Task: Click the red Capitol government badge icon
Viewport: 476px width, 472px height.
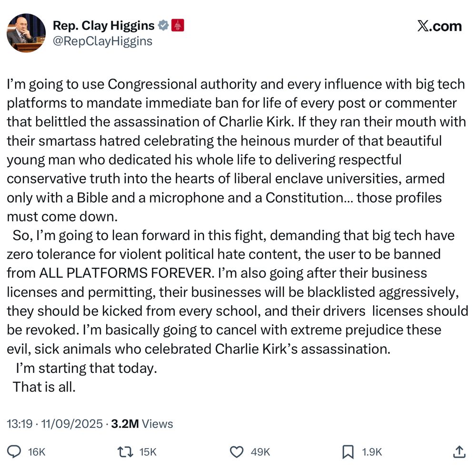Action: coord(177,25)
